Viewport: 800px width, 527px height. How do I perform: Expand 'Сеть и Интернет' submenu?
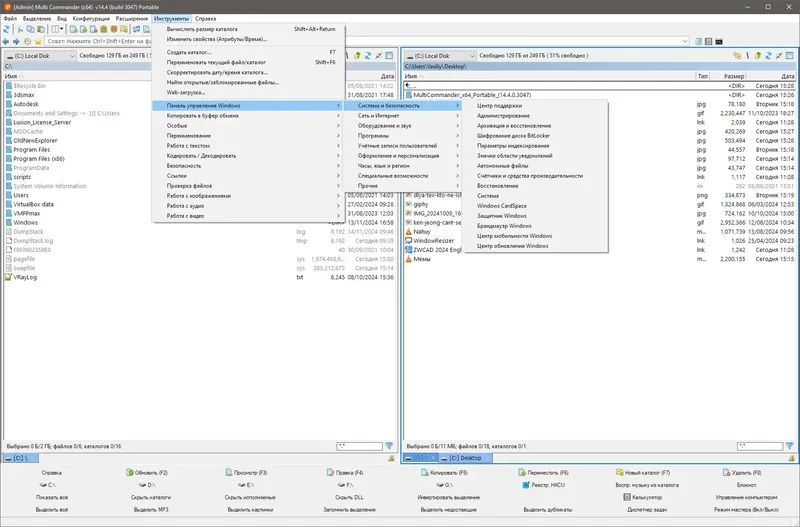tap(402, 116)
